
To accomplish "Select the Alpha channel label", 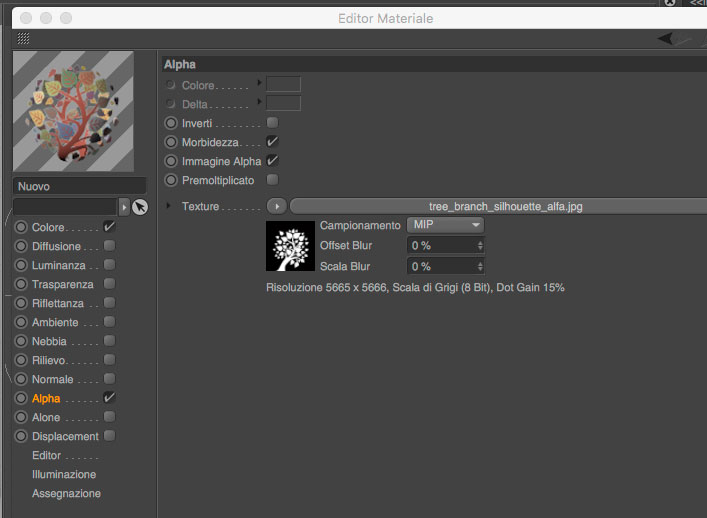I will pyautogui.click(x=46, y=399).
